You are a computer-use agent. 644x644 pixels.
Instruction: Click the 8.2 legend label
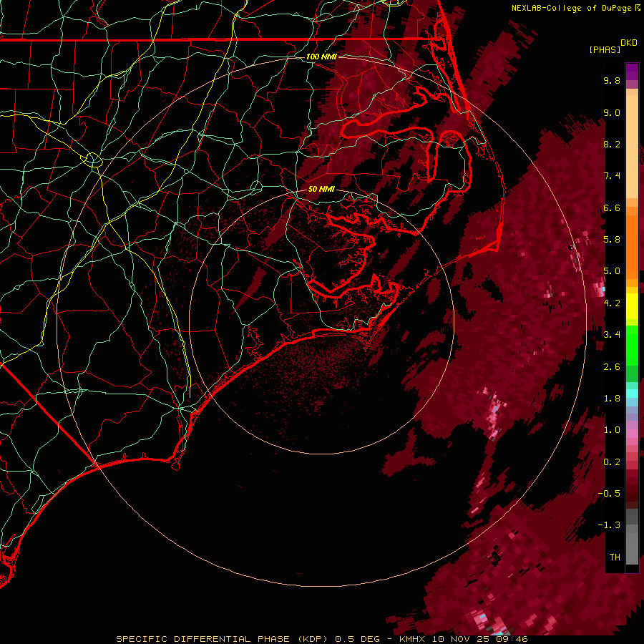click(612, 144)
